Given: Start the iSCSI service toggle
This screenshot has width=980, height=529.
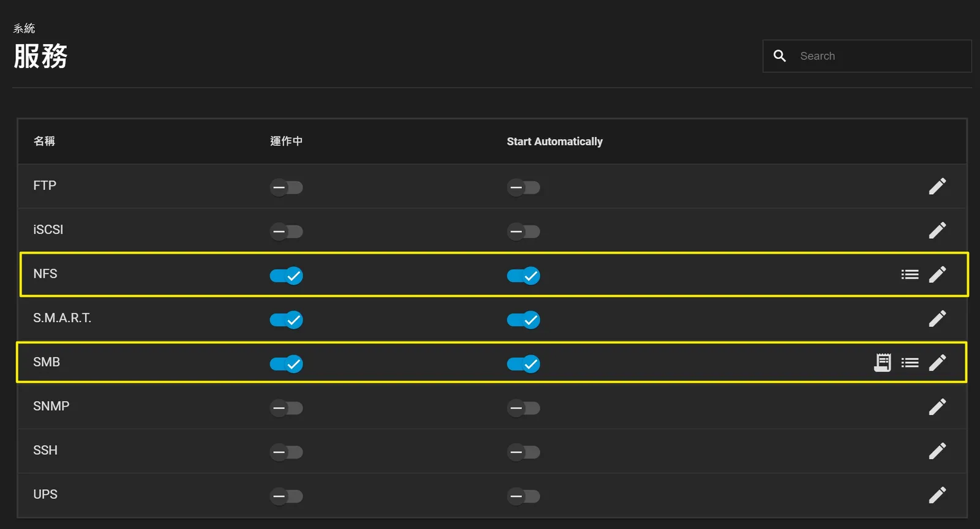Looking at the screenshot, I should pyautogui.click(x=286, y=231).
